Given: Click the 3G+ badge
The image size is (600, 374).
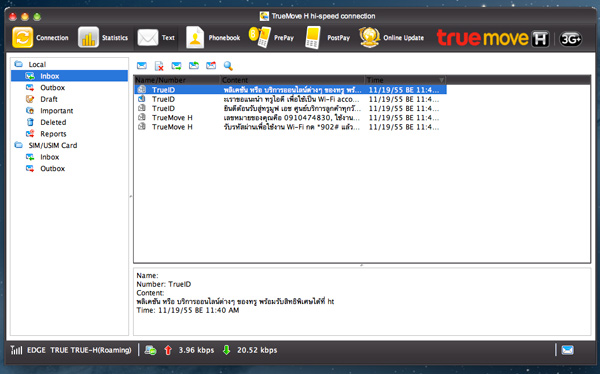Looking at the screenshot, I should [x=571, y=39].
